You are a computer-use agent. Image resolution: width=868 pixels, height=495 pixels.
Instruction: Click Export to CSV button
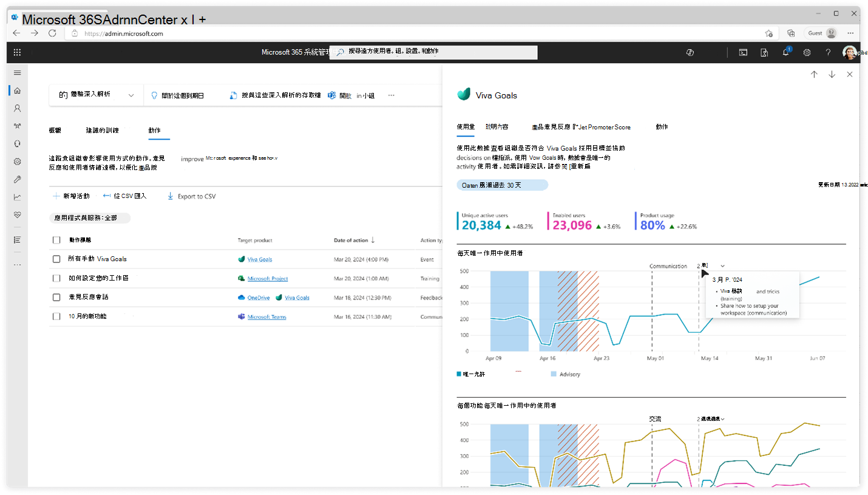[x=191, y=196]
